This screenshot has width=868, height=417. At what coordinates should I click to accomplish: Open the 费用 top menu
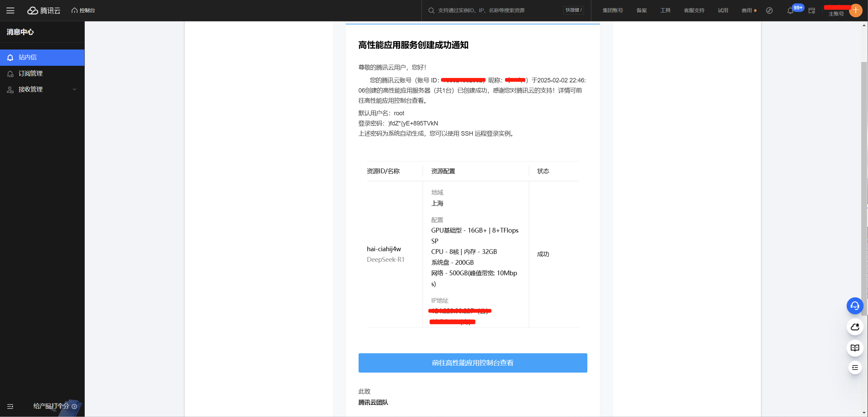747,11
